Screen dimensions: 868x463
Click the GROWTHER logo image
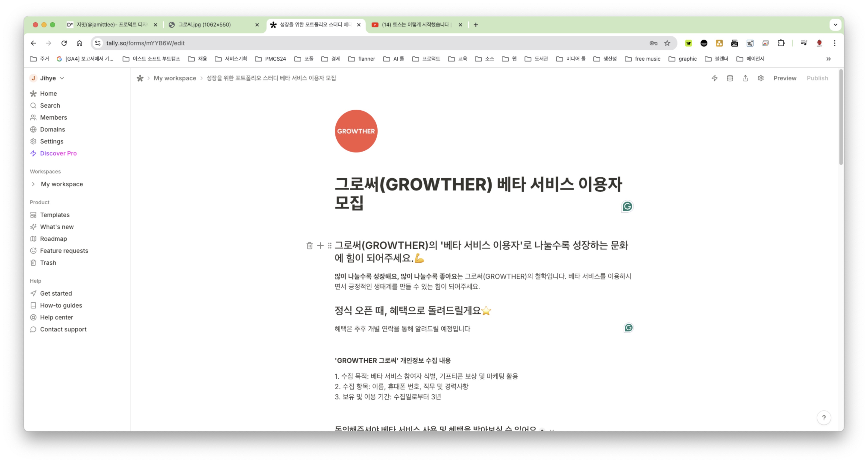(x=356, y=131)
